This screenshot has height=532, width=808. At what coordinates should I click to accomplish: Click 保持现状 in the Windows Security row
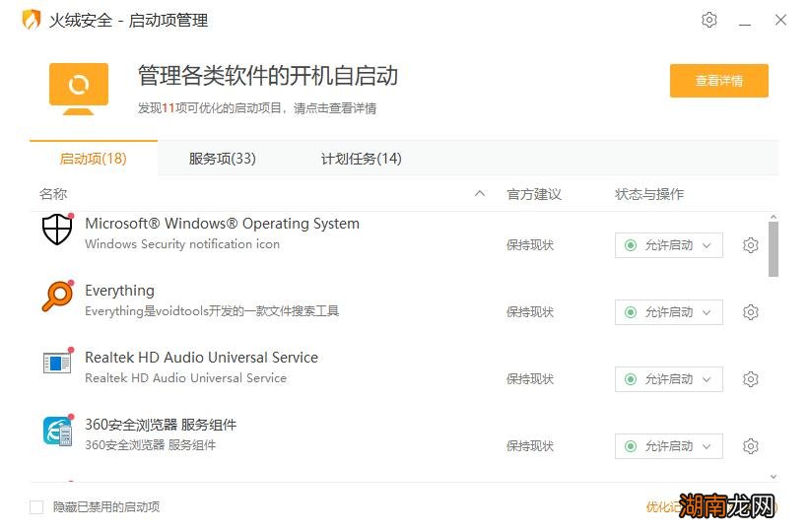[x=530, y=245]
